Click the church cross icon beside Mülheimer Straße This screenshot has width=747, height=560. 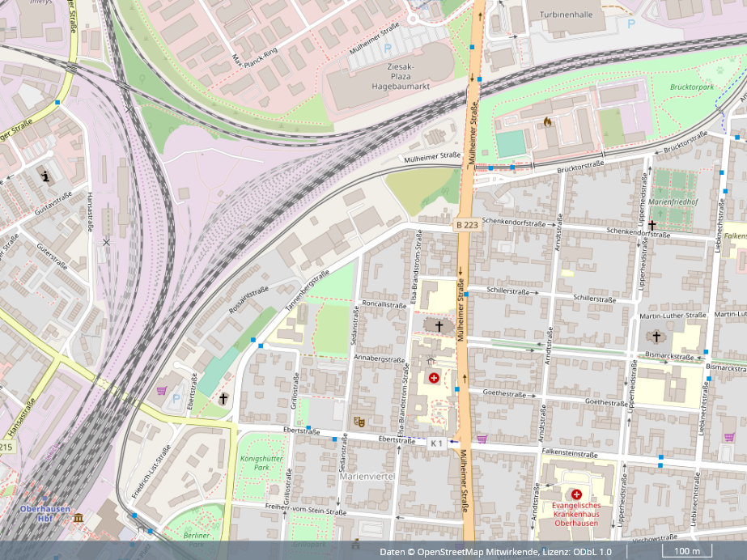pyautogui.click(x=439, y=326)
